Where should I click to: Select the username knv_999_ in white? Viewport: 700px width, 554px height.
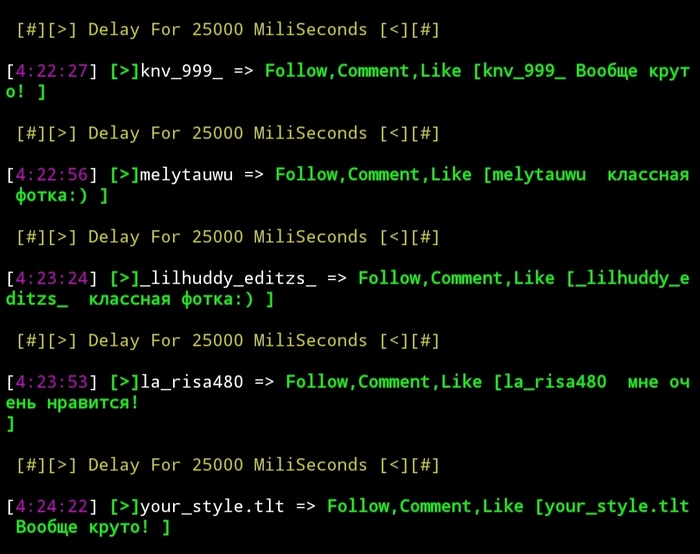pos(181,71)
